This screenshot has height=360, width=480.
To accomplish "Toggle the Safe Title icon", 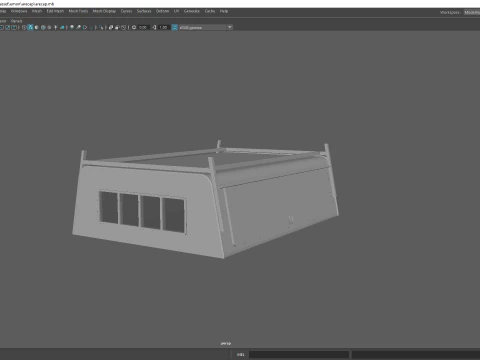I will coord(14,27).
